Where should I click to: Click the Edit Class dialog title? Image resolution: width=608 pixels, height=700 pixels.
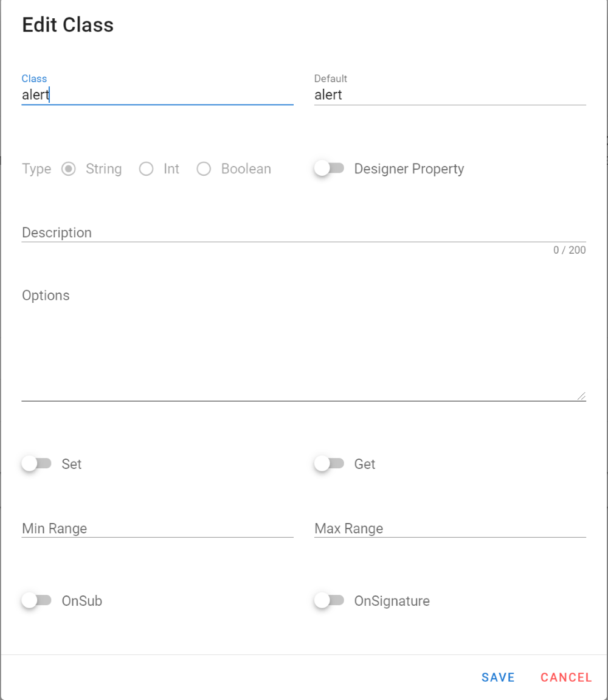pyautogui.click(x=67, y=25)
